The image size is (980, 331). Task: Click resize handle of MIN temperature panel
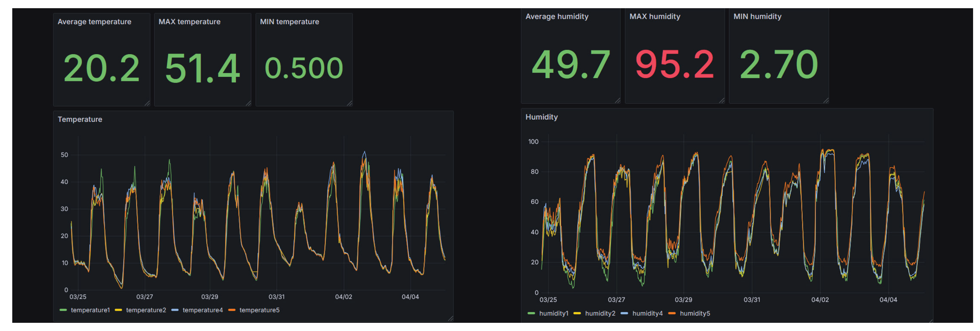(350, 103)
